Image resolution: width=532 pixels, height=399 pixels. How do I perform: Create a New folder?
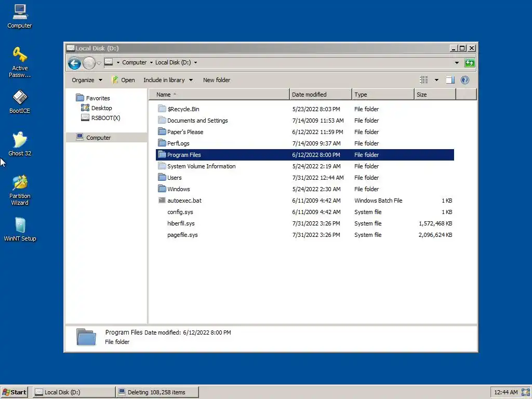217,80
